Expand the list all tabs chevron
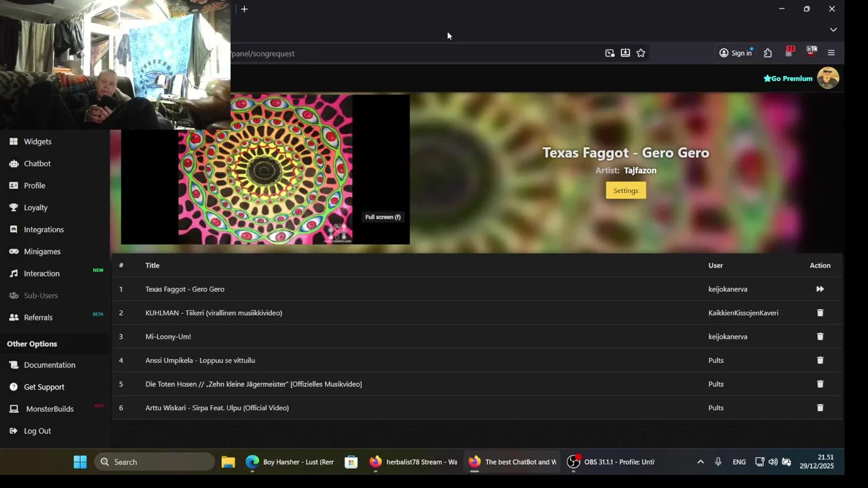 click(x=833, y=30)
